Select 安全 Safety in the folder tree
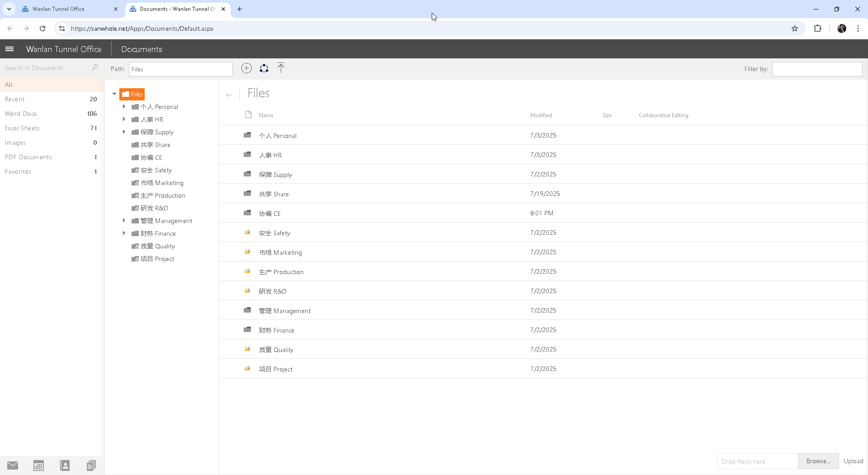868x475 pixels. pos(156,170)
